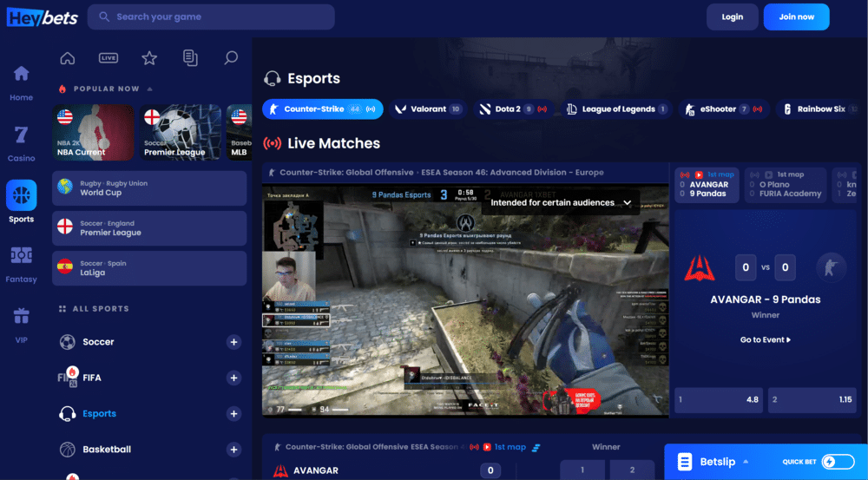The image size is (868, 480).
Task: Open the MLB popular card
Action: (240, 132)
